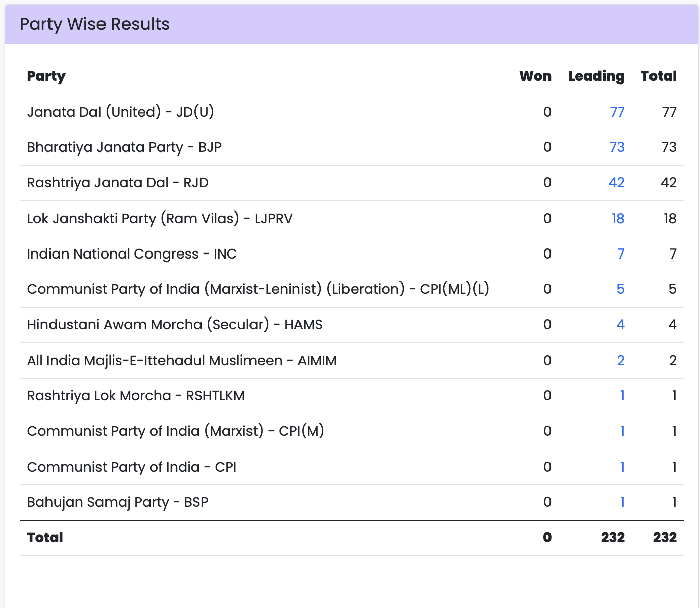This screenshot has height=608, width=700.
Task: Select the Won column header
Action: pos(535,76)
